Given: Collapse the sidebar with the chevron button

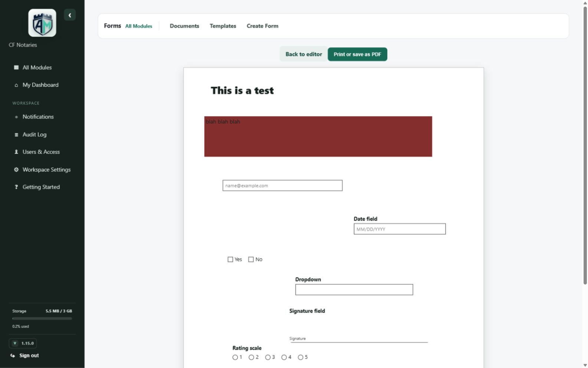Looking at the screenshot, I should 70,15.
